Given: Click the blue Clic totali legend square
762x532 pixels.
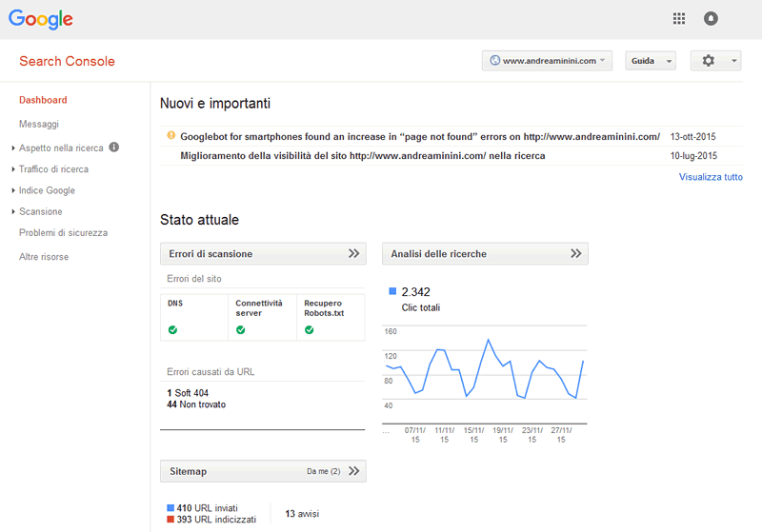Looking at the screenshot, I should [x=392, y=291].
